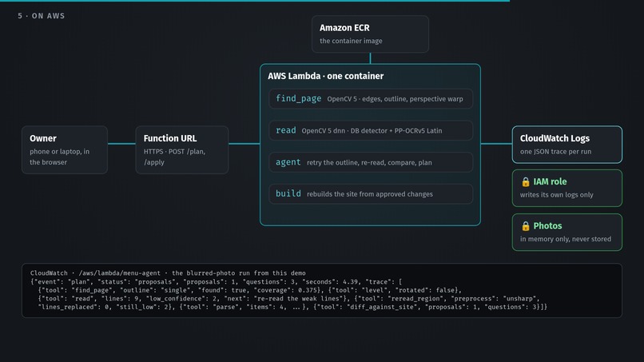Viewport: 644px width, 362px height.
Task: Click 'IAM role' title text
Action: point(550,181)
